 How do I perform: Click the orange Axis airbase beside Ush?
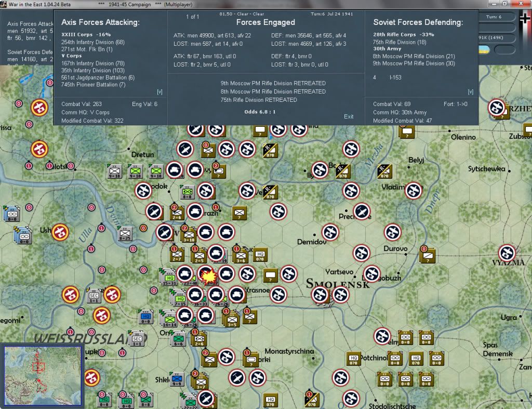point(60,232)
